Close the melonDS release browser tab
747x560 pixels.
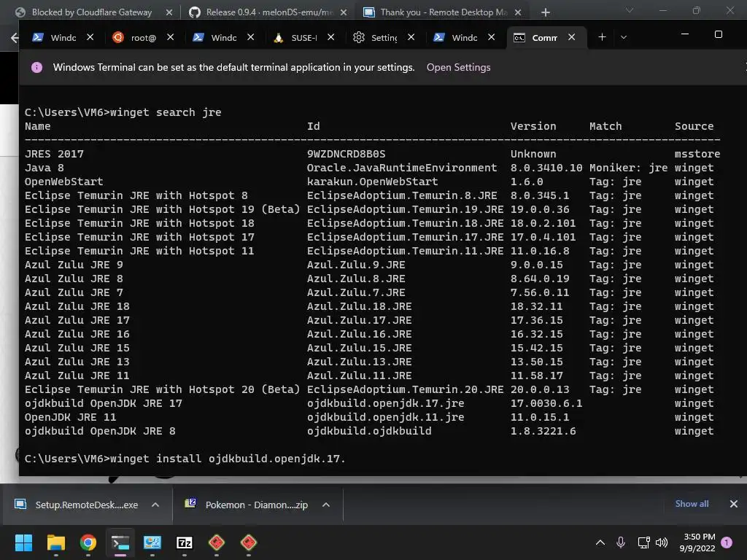point(344,12)
